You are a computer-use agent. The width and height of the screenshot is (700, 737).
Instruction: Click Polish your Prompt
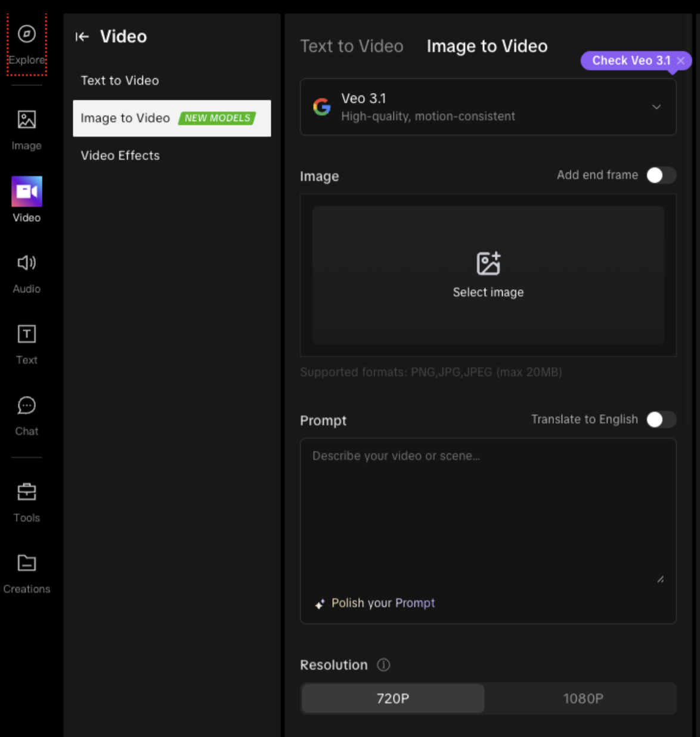point(382,603)
